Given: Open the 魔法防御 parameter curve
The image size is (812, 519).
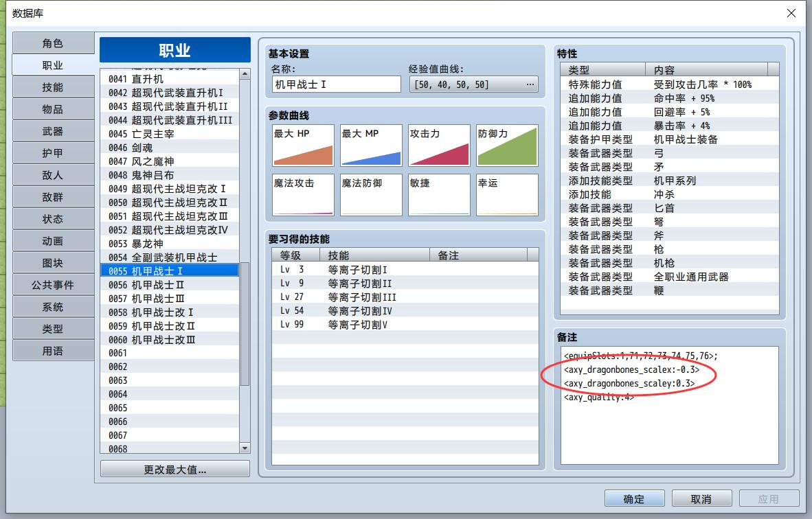Looking at the screenshot, I should [x=371, y=194].
